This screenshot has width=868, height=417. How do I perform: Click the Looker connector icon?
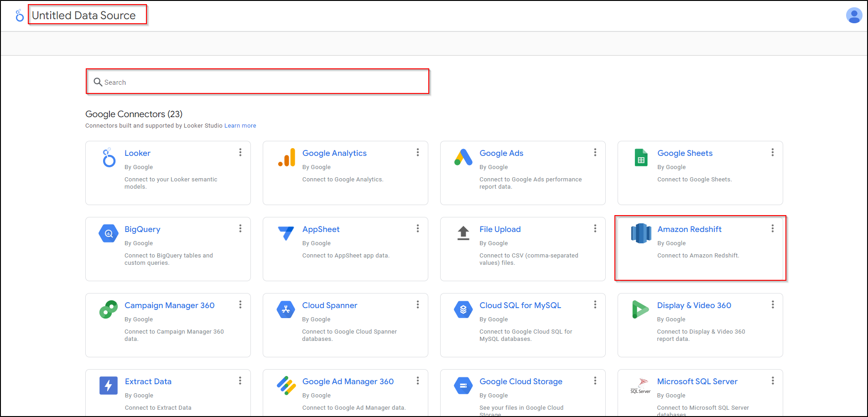[109, 158]
